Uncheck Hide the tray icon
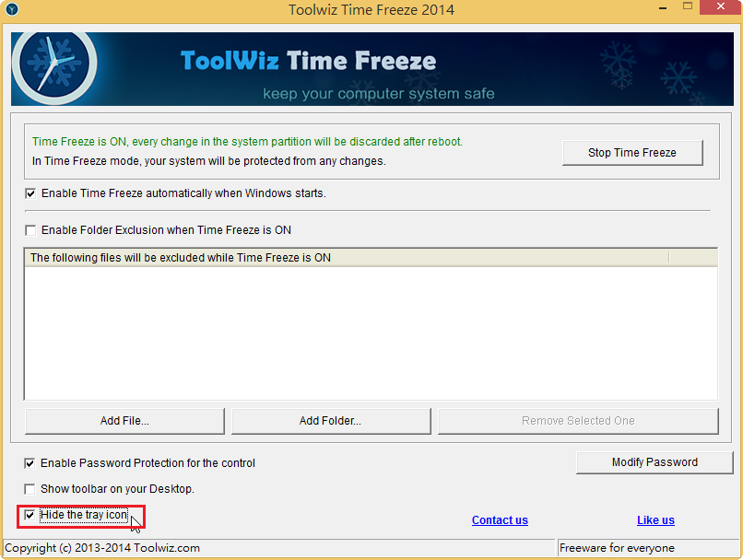The height and width of the screenshot is (560, 743). tap(29, 515)
